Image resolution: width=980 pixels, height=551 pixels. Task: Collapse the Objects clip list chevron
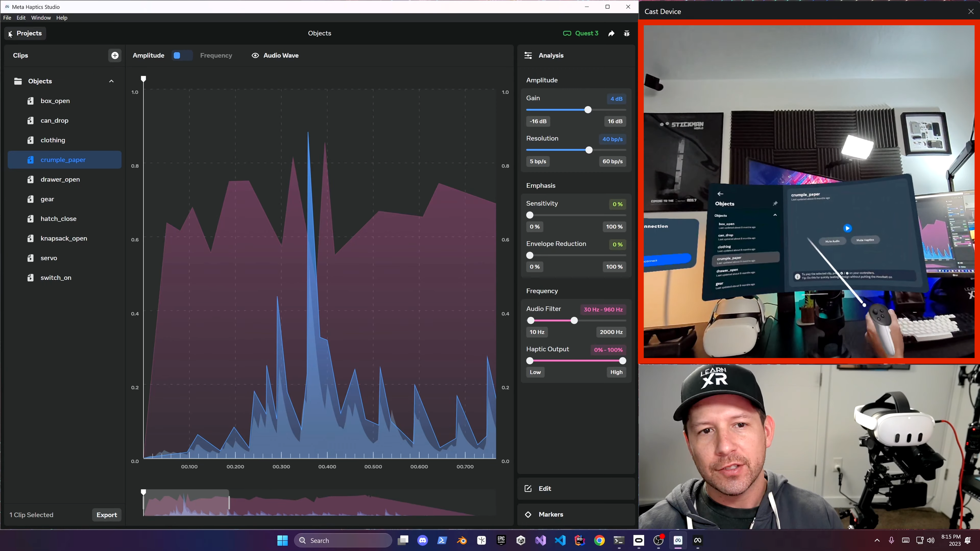click(111, 81)
